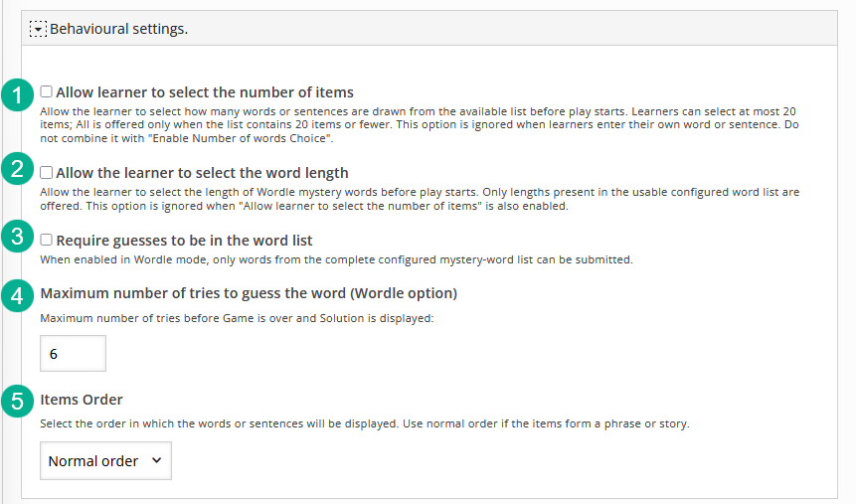Open the Normal order dropdown
Viewport: 856px width, 504px height.
pyautogui.click(x=106, y=461)
